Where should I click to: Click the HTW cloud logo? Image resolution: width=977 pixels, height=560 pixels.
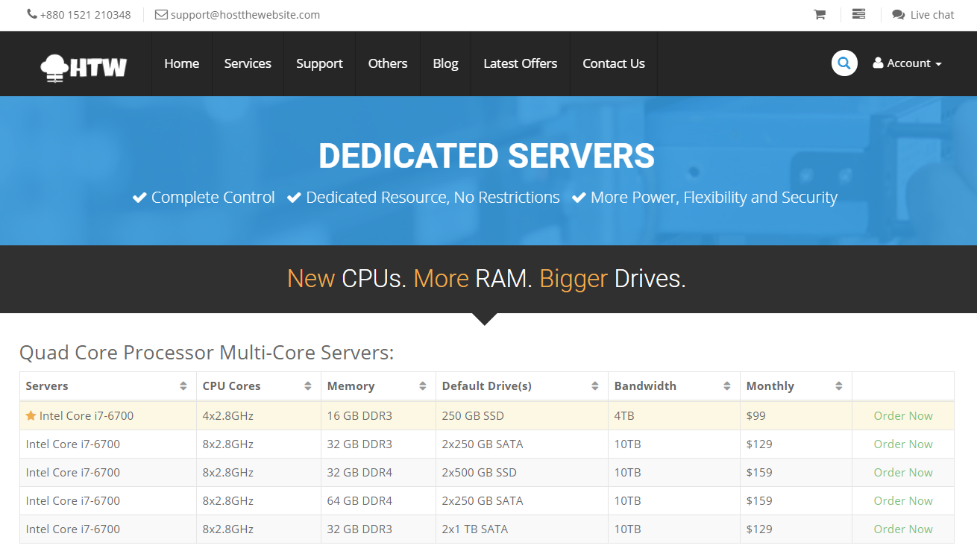[84, 66]
